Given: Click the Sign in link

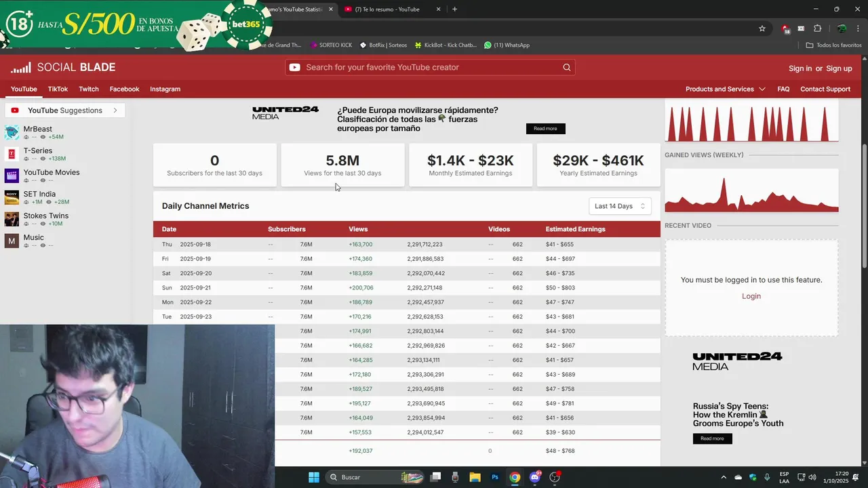Looking at the screenshot, I should (x=800, y=68).
